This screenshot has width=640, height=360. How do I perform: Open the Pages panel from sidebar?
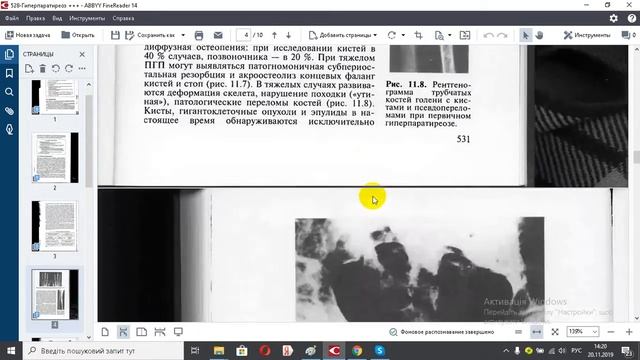point(9,54)
